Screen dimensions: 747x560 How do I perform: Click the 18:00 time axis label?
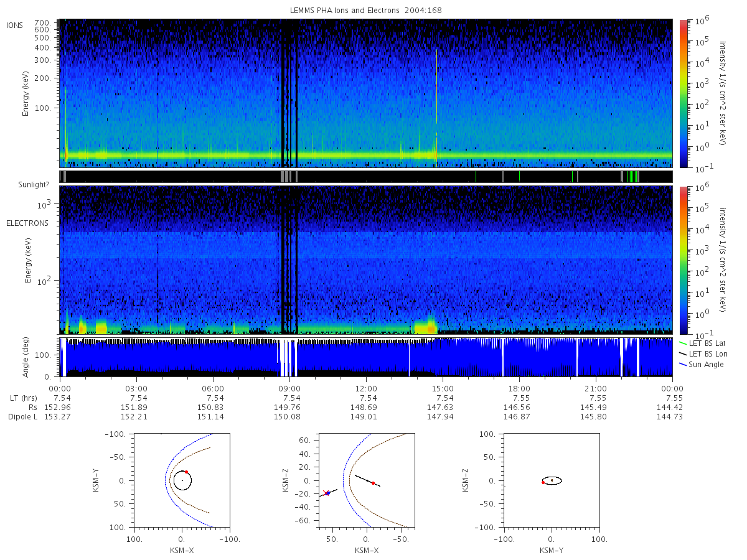[x=519, y=388]
